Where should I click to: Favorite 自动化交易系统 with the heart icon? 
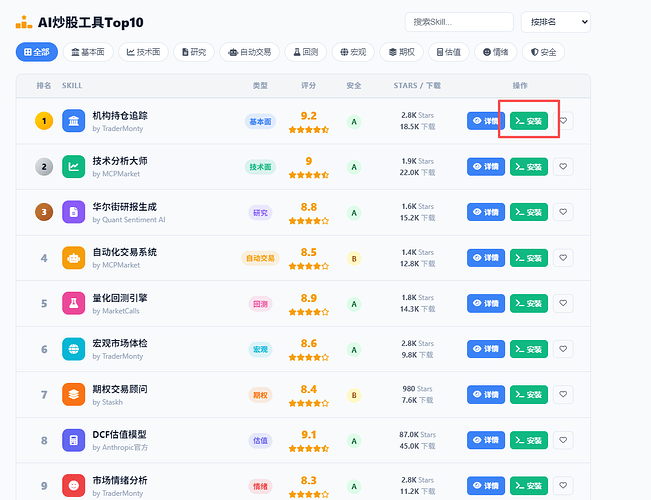(x=563, y=257)
